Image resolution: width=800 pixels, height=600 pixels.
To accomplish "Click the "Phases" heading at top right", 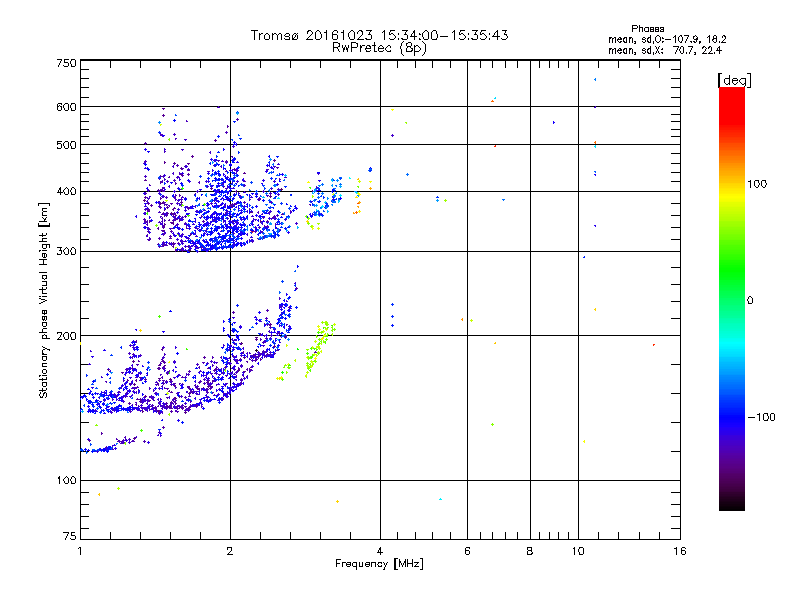I will tap(647, 29).
